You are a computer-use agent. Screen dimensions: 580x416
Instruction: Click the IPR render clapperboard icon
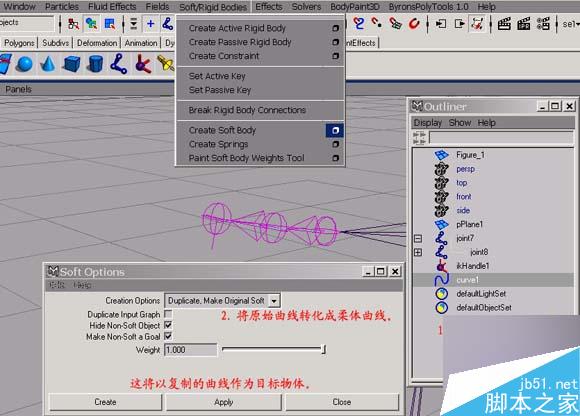(x=523, y=24)
